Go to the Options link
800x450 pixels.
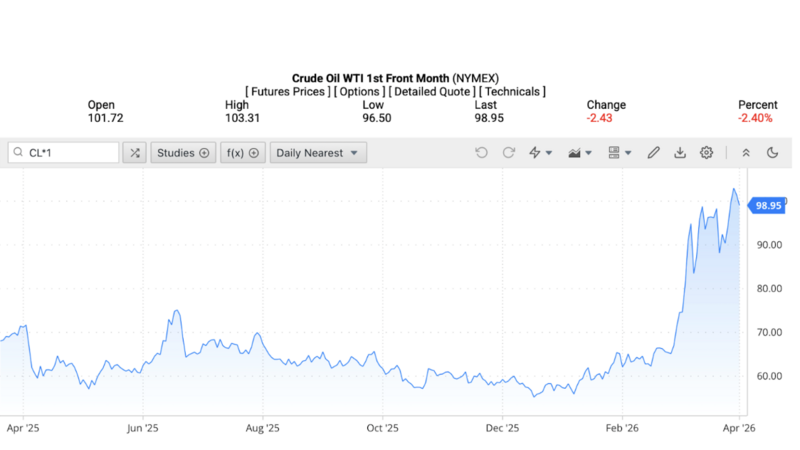pos(358,91)
